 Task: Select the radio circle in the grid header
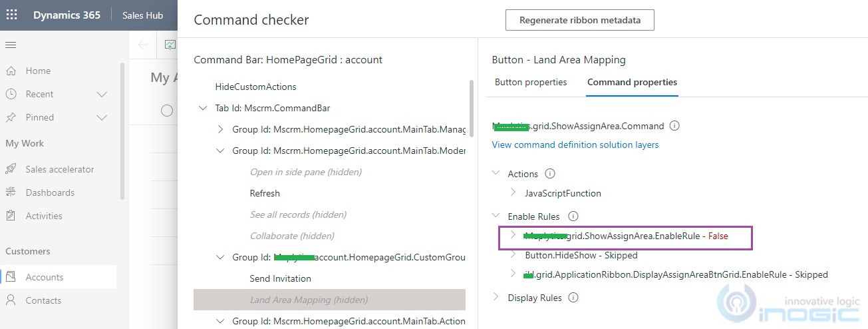167,111
